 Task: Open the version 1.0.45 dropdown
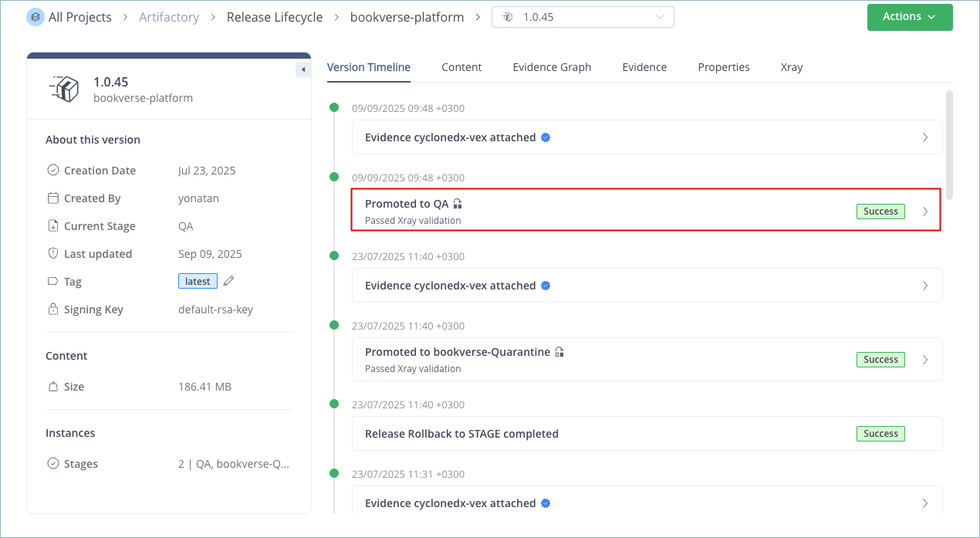(583, 17)
